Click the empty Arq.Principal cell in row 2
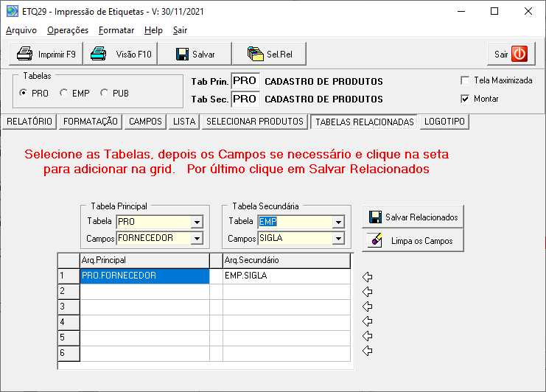The height and width of the screenshot is (392, 546). [x=145, y=291]
